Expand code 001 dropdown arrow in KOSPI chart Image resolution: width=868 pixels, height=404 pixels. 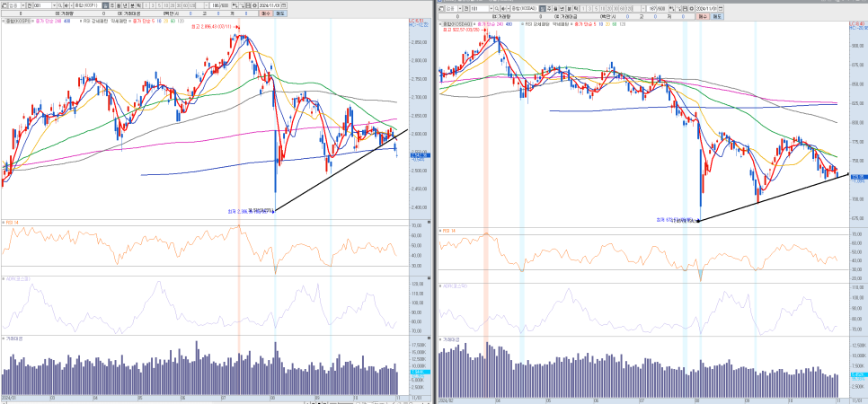(54, 5)
